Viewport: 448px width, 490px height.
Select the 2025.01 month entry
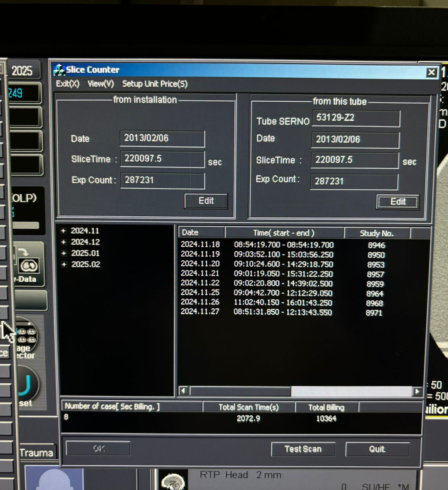[x=85, y=253]
